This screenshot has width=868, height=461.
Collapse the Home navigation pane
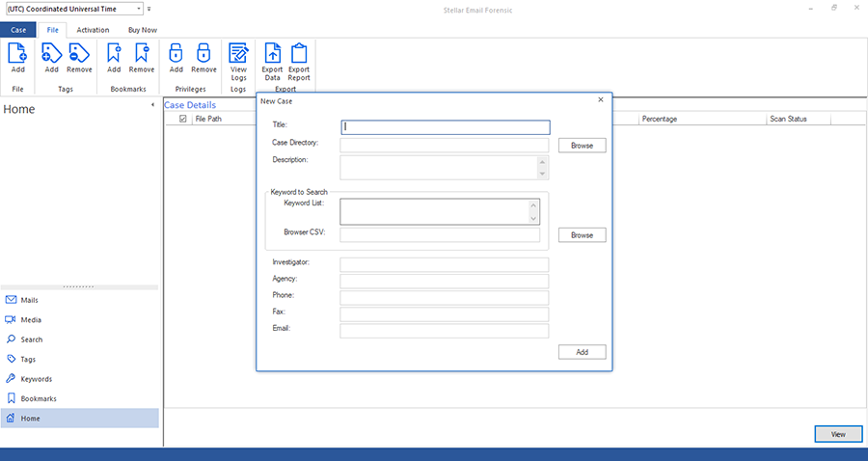pyautogui.click(x=152, y=104)
